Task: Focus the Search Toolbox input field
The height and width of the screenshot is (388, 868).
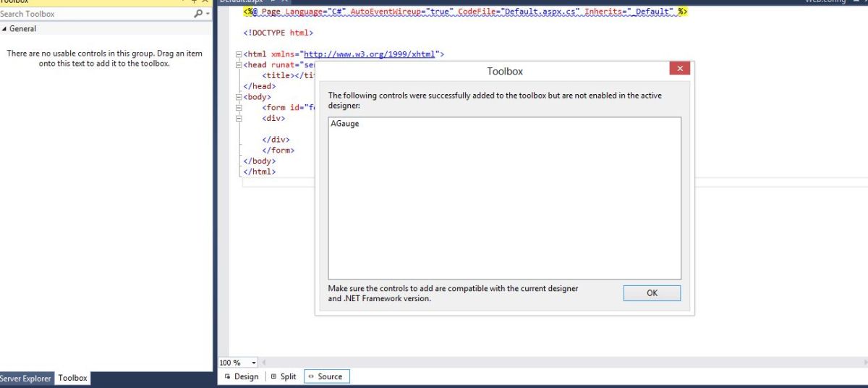Action: pyautogui.click(x=96, y=14)
